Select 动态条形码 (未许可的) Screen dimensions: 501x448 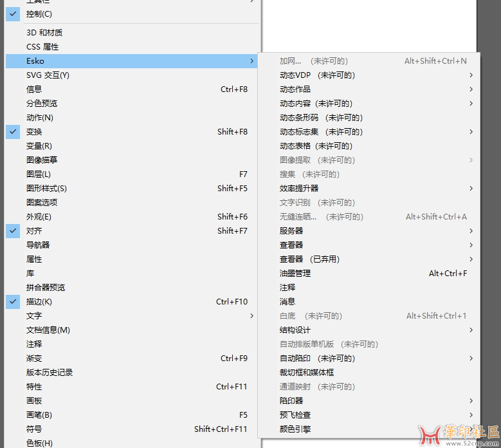(x=369, y=118)
